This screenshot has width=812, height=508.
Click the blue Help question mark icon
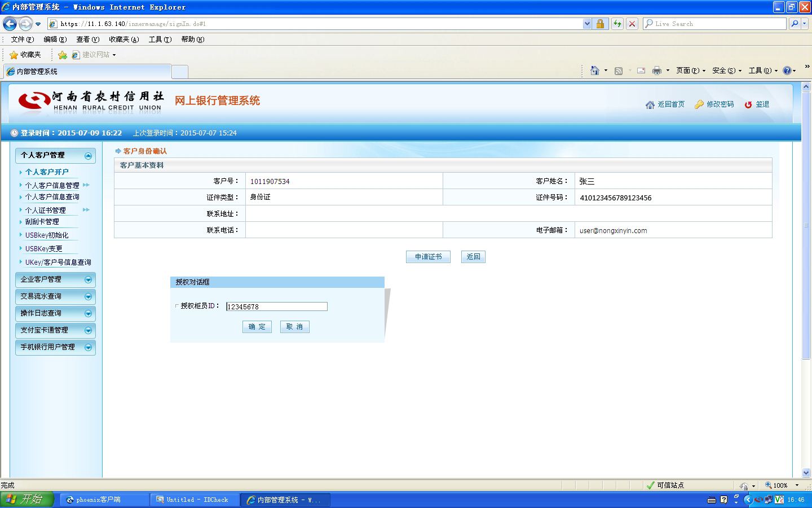pyautogui.click(x=787, y=71)
